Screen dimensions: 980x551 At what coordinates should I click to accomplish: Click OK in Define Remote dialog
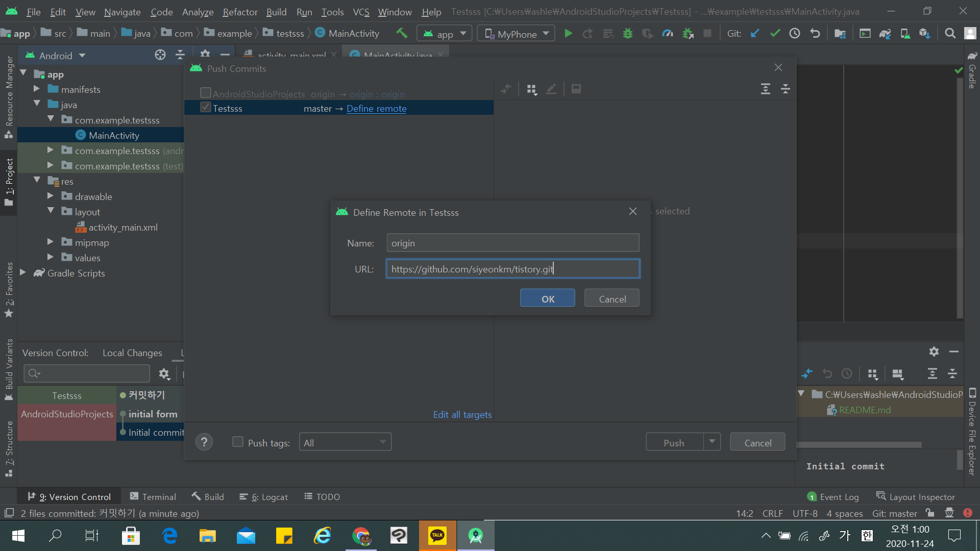click(x=547, y=299)
